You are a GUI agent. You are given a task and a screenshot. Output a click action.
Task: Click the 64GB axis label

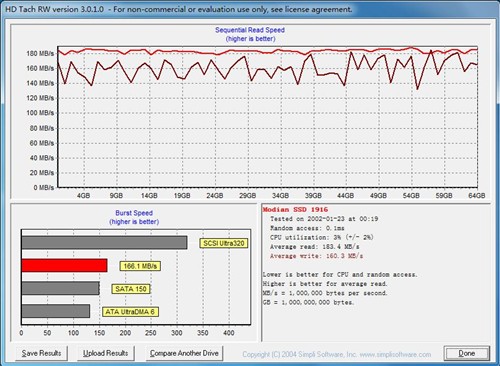click(477, 196)
